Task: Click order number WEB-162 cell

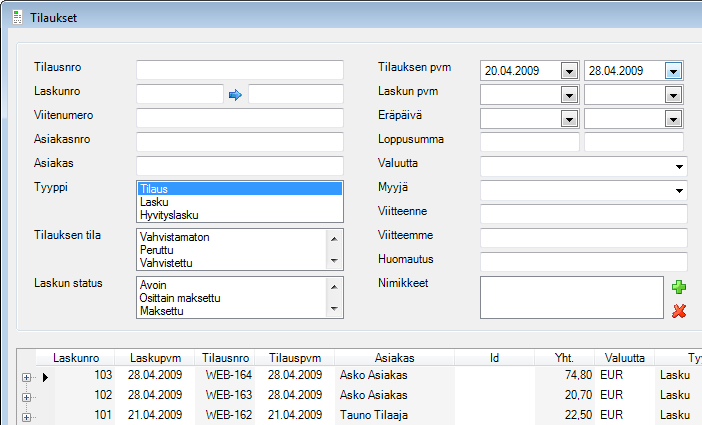Action: point(225,415)
